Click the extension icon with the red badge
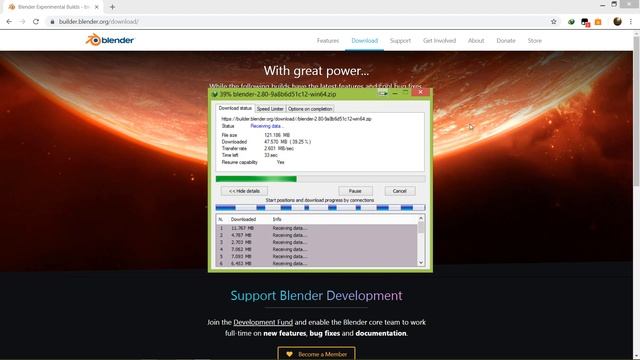The image size is (640, 360). tap(585, 22)
